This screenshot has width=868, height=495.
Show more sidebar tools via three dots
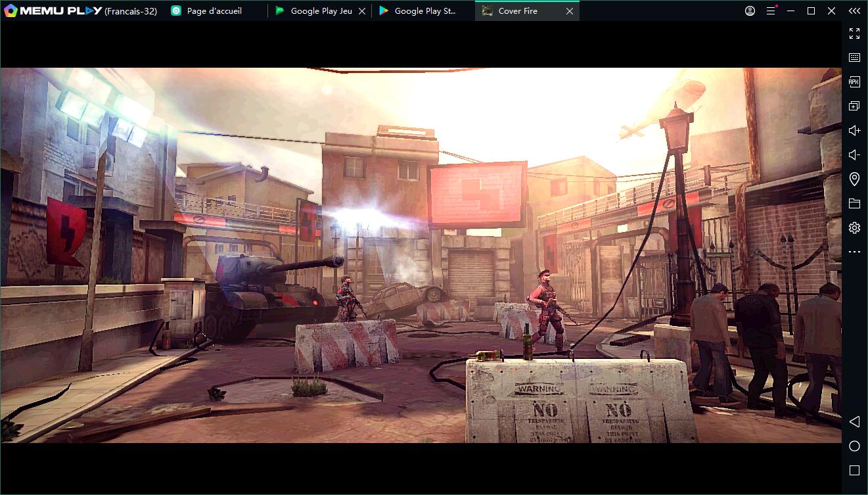click(854, 252)
